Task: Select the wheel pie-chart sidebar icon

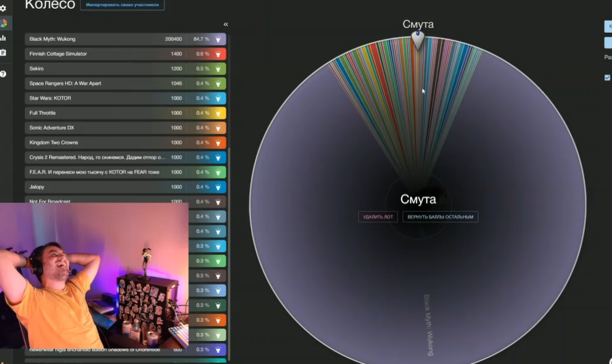Action: (4, 23)
